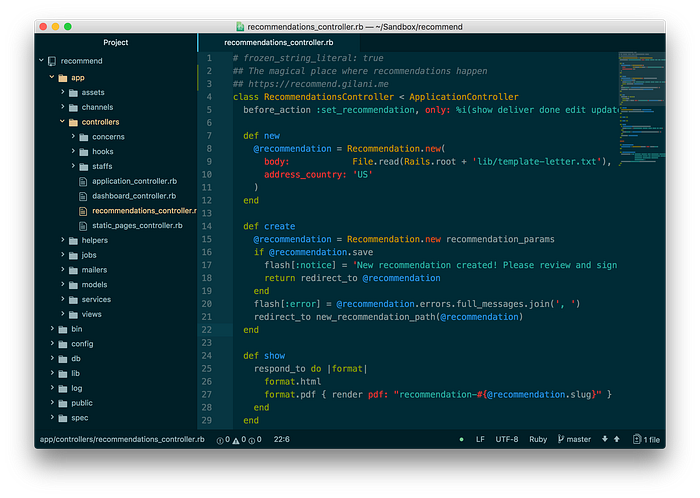
Task: Click the macOS yellow minimize button
Action: point(55,26)
